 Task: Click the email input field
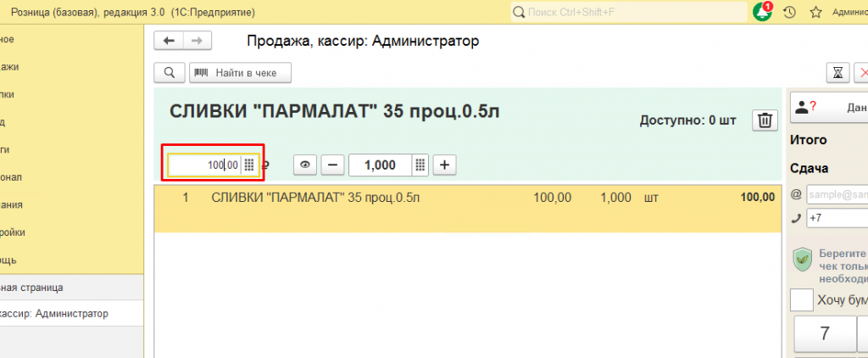pos(837,195)
